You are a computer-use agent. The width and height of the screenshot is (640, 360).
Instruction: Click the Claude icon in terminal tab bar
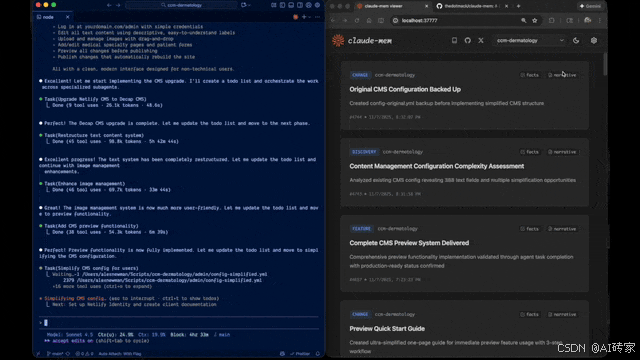point(296,17)
